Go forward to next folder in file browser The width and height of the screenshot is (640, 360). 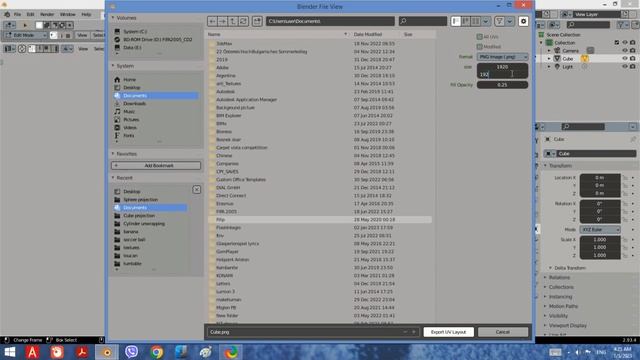[222, 21]
